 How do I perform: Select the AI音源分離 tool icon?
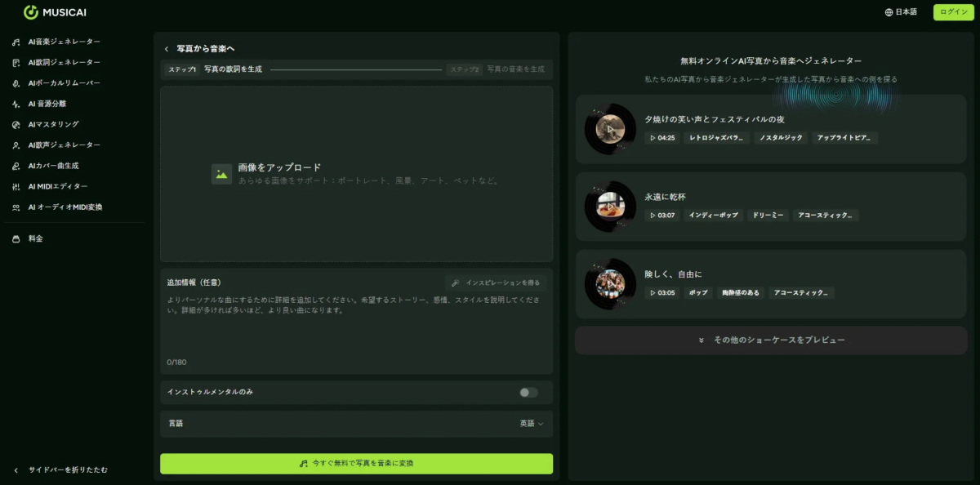coord(14,104)
